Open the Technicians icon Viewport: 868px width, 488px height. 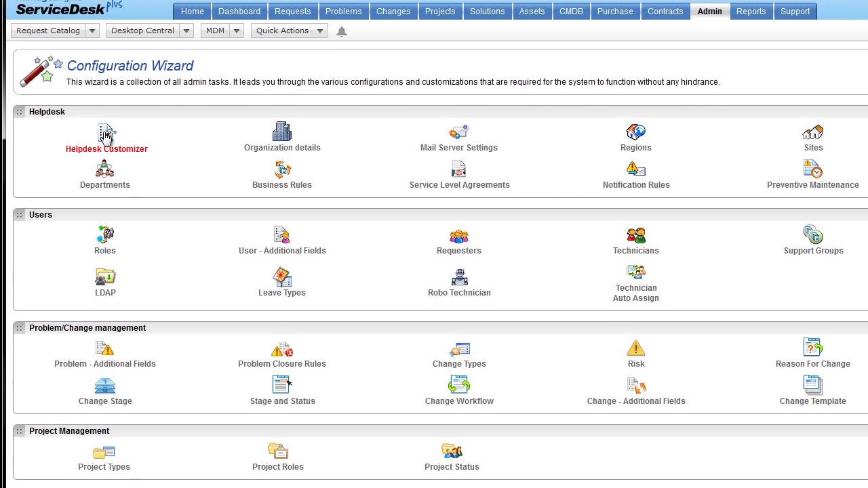pyautogui.click(x=636, y=235)
